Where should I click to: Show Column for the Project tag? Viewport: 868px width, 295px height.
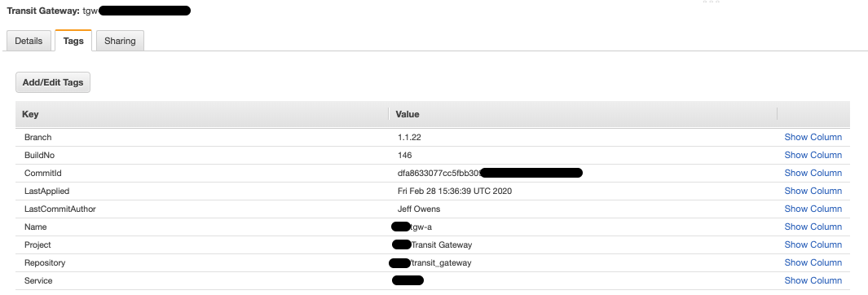pyautogui.click(x=813, y=244)
